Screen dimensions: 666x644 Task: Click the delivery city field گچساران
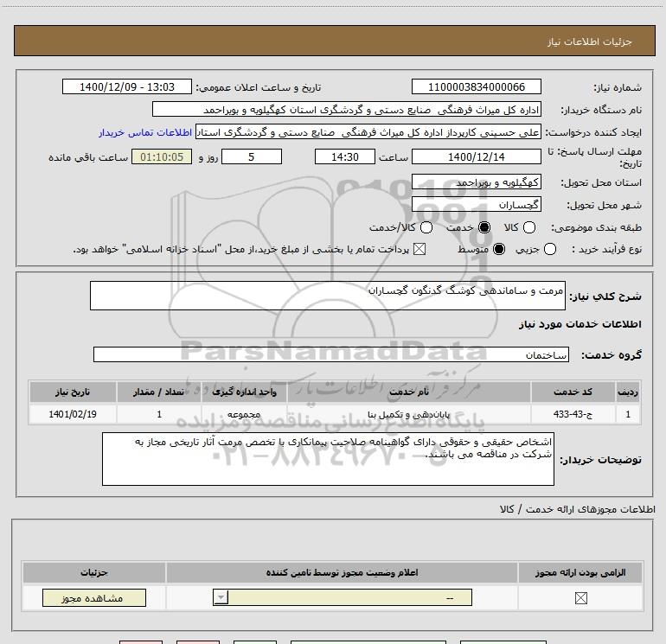(x=476, y=205)
